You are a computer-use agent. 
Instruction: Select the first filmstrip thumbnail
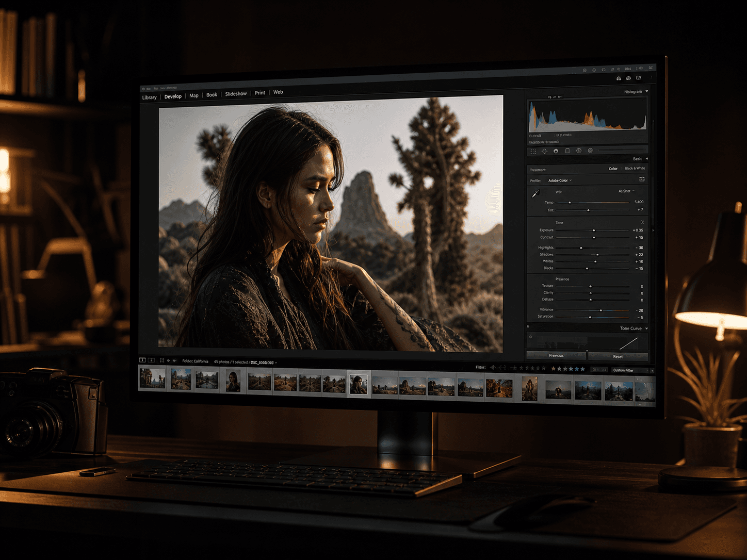pos(153,378)
